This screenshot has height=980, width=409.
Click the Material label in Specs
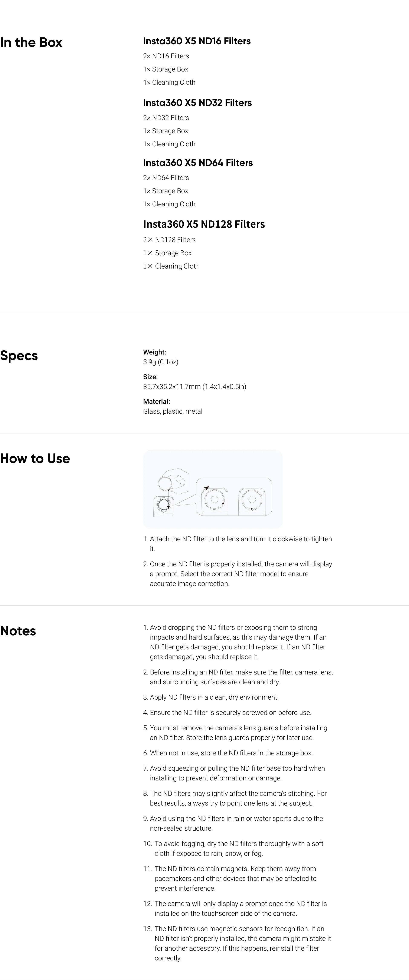pos(157,401)
